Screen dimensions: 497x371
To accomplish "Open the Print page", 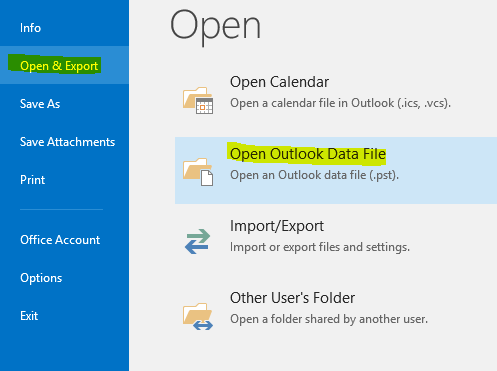I will (32, 180).
